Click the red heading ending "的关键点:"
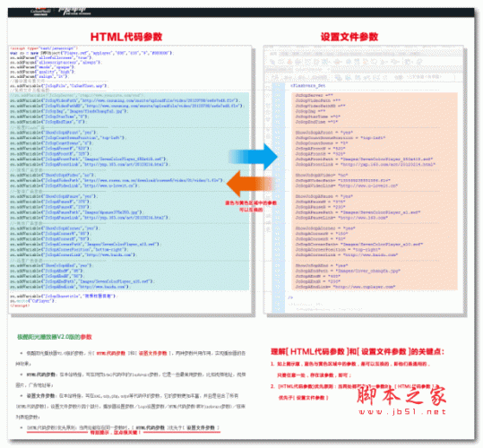 [358, 351]
